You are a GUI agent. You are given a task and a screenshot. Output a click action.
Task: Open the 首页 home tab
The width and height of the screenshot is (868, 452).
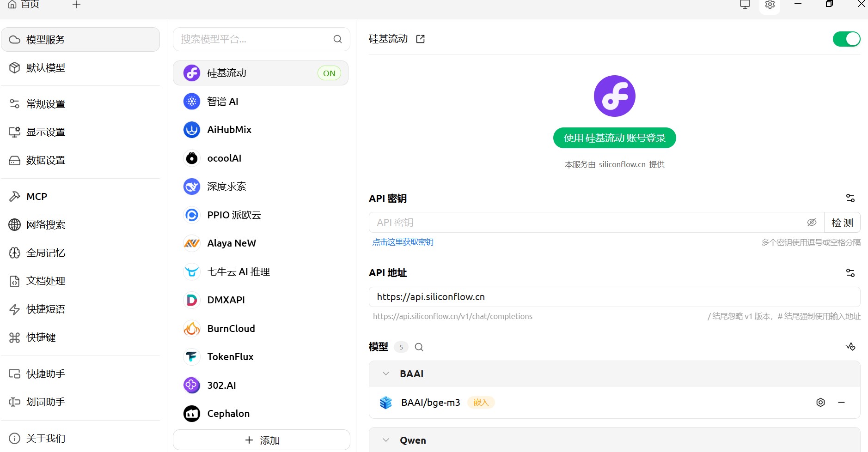coord(24,5)
